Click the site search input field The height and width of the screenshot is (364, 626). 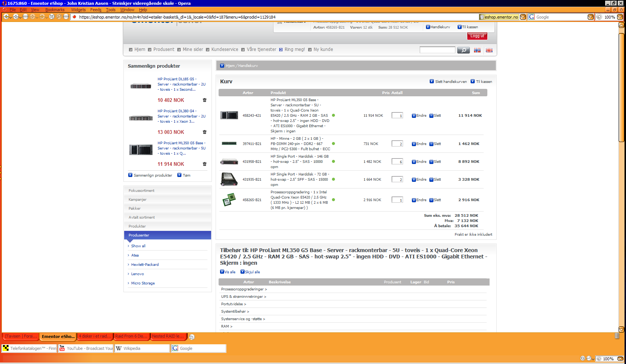(x=438, y=50)
